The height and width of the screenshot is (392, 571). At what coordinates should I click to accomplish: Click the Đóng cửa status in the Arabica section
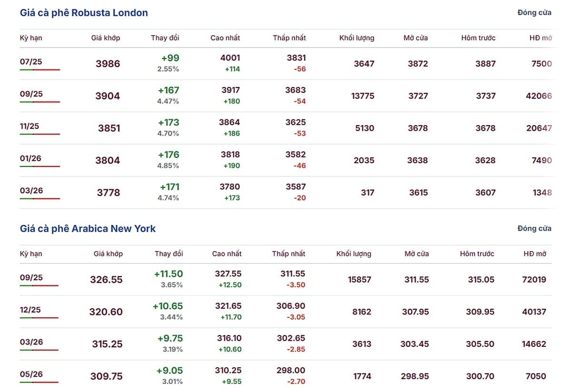pyautogui.click(x=534, y=228)
